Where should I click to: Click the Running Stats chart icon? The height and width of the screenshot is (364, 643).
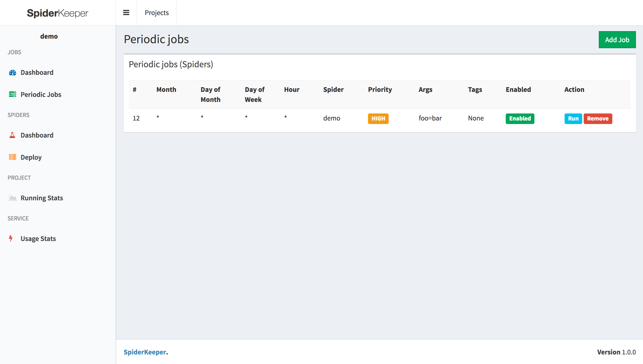(x=13, y=198)
